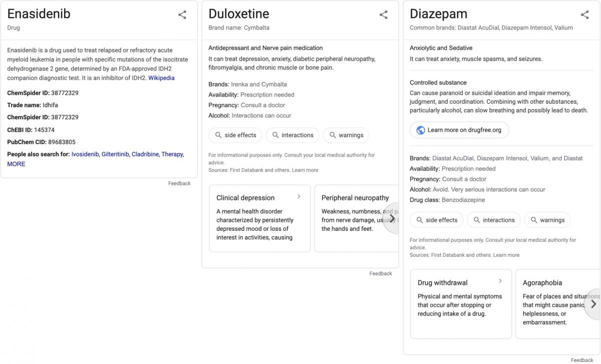Viewport: 601px width, 364px height.
Task: Select the Enasidenib title
Action: point(39,14)
